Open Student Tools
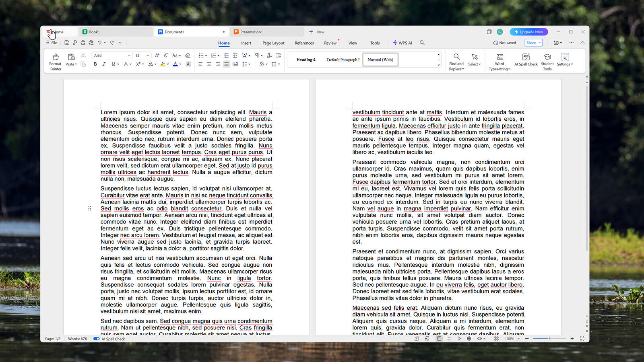Viewport: 644px width, 362px height. coord(547,62)
